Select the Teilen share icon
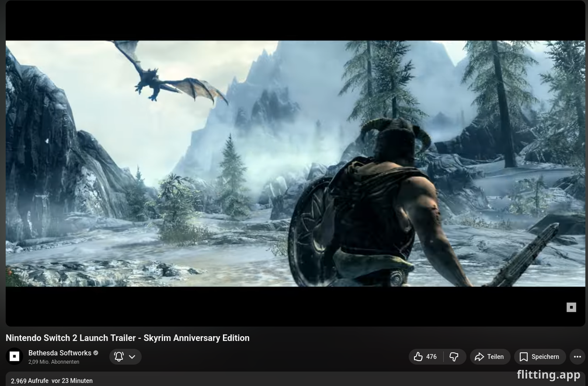 tap(480, 357)
